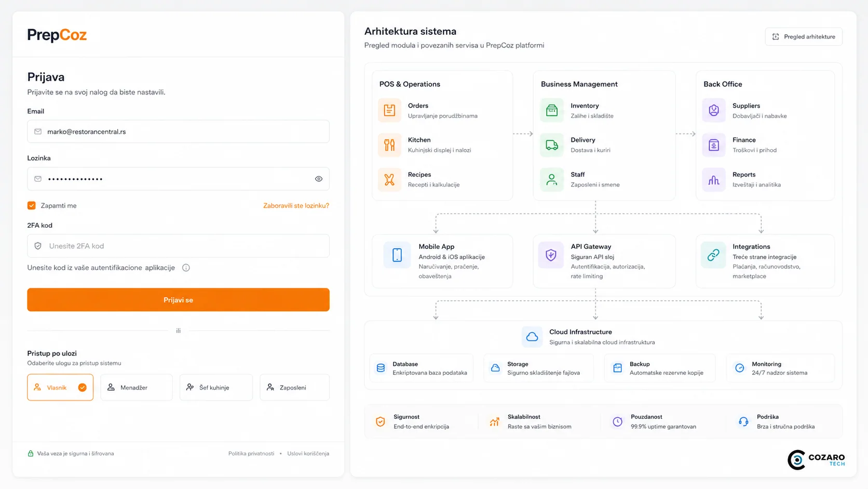Click the Monitoring clock icon
868x489 pixels.
(x=739, y=368)
